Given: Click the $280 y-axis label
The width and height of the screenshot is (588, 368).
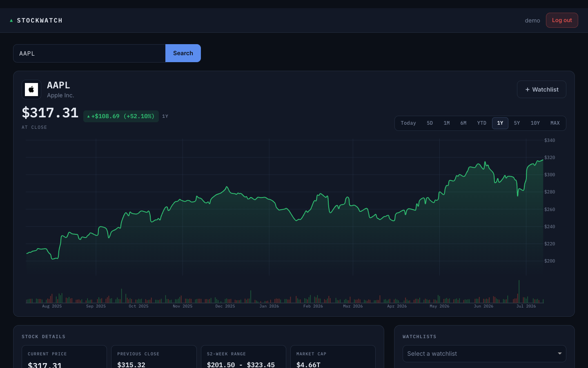Looking at the screenshot, I should 550,192.
